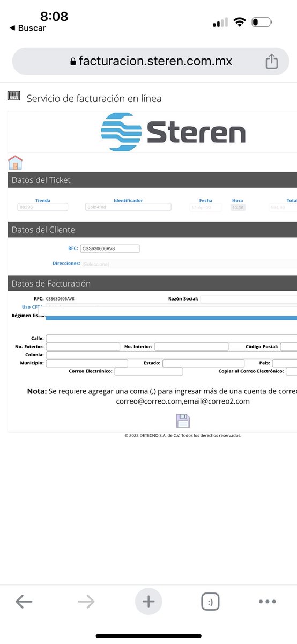Click the 'Servicio de facturación en línea' title
Viewport: 297px width, 644px height.
pos(94,99)
